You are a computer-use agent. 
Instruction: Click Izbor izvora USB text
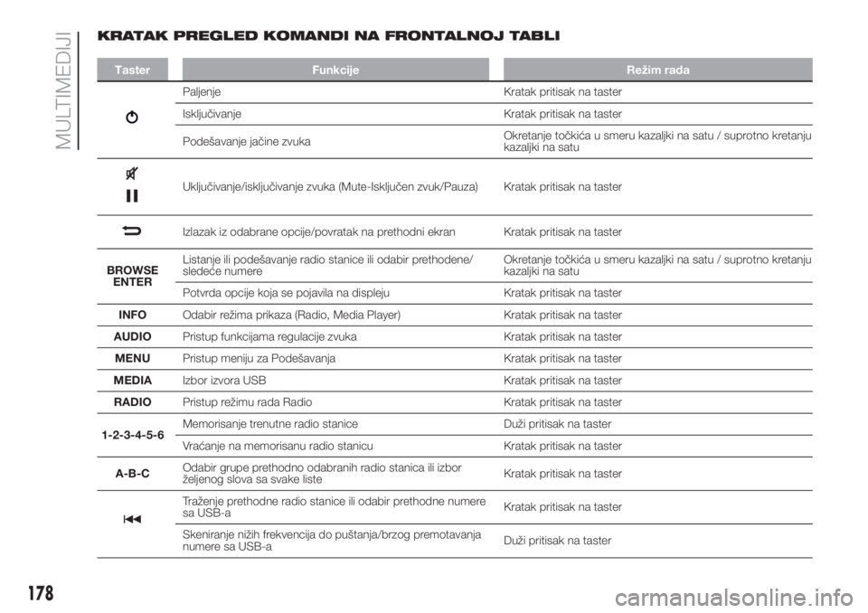coord(224,381)
